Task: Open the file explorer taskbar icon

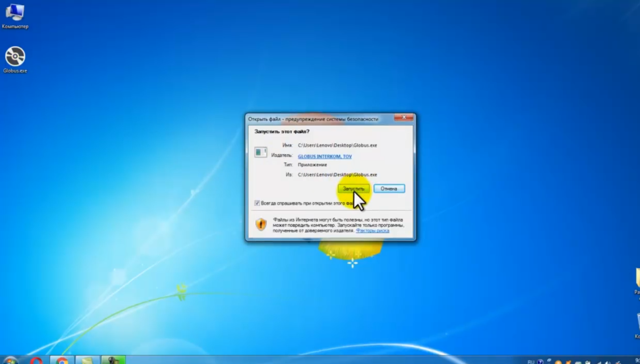Action: click(x=87, y=360)
